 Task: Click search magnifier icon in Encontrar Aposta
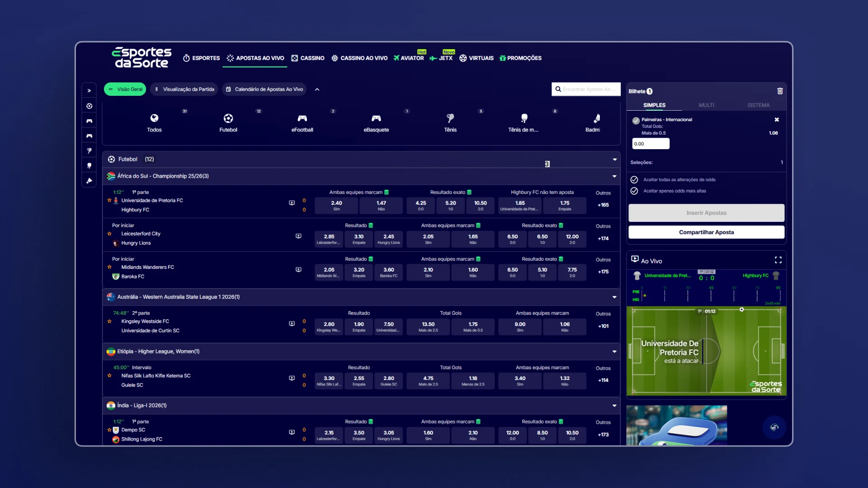558,89
